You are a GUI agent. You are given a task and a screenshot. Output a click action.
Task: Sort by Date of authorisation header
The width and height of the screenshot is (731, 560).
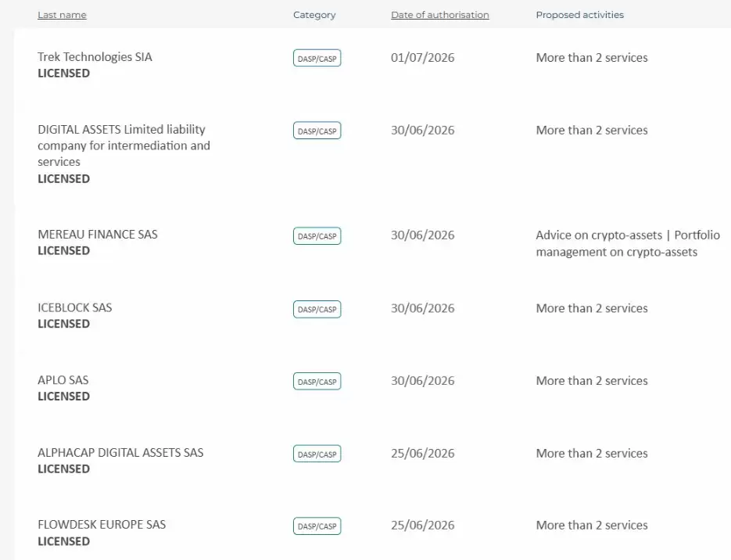[440, 15]
